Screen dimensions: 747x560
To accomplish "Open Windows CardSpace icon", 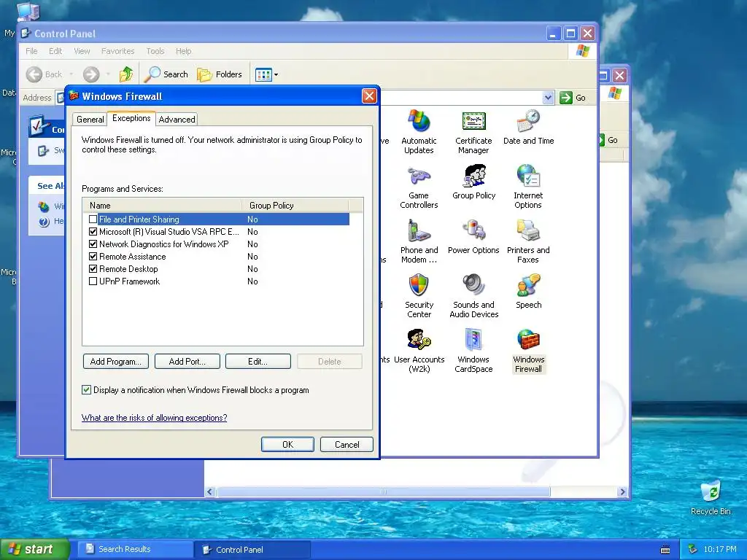I will 473,351.
